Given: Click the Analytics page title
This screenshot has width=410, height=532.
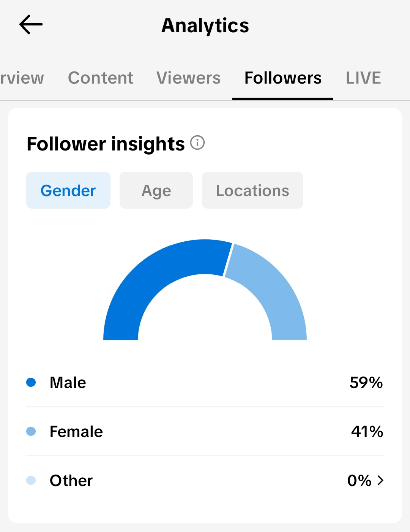Looking at the screenshot, I should tap(205, 26).
